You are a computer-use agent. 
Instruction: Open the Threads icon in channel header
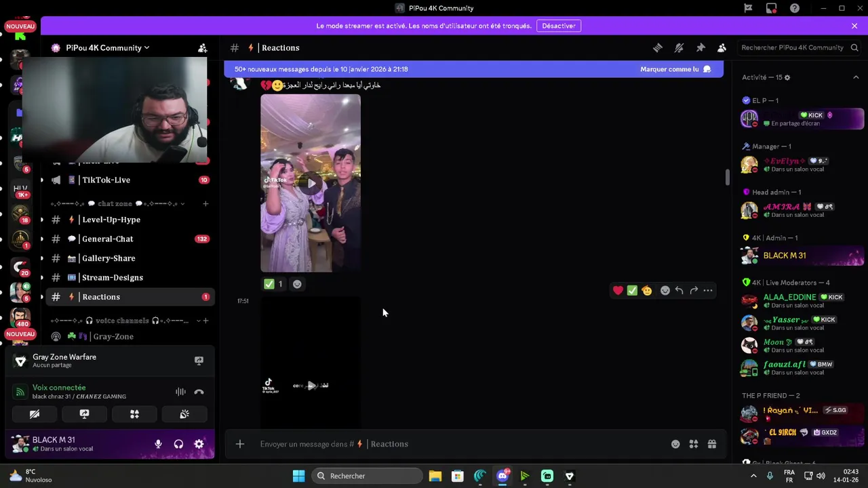657,47
